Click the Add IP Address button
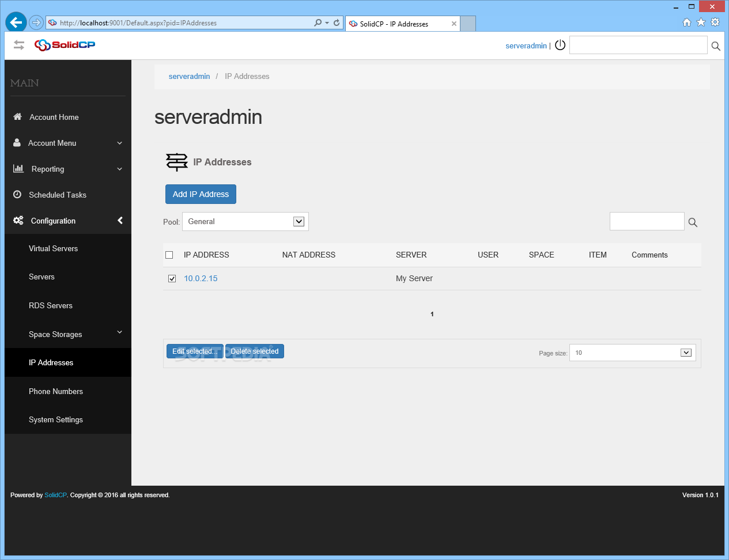729x560 pixels. 201,194
